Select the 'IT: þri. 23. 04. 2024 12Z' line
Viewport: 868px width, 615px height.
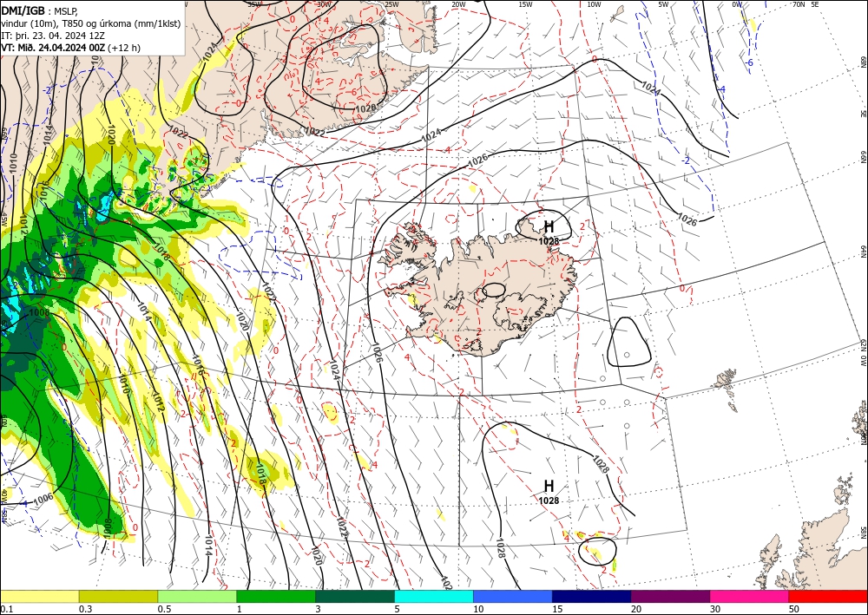pos(53,36)
